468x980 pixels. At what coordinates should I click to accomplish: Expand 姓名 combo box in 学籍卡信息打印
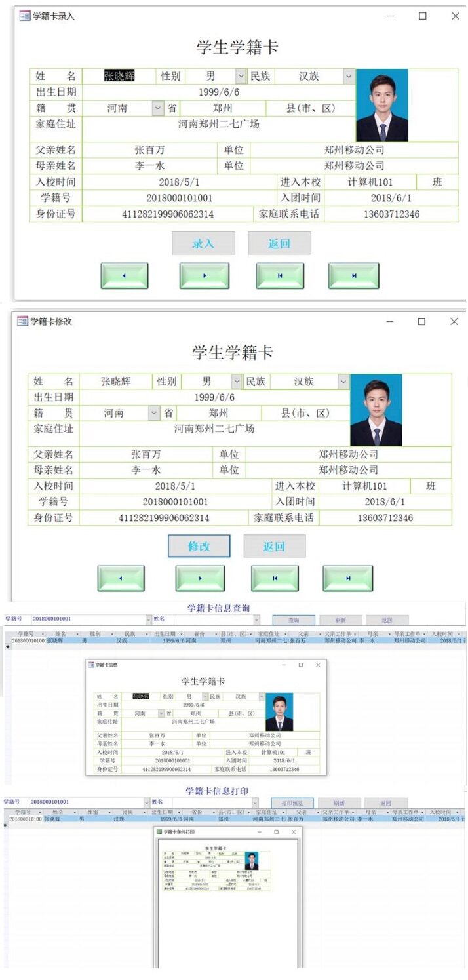(255, 802)
